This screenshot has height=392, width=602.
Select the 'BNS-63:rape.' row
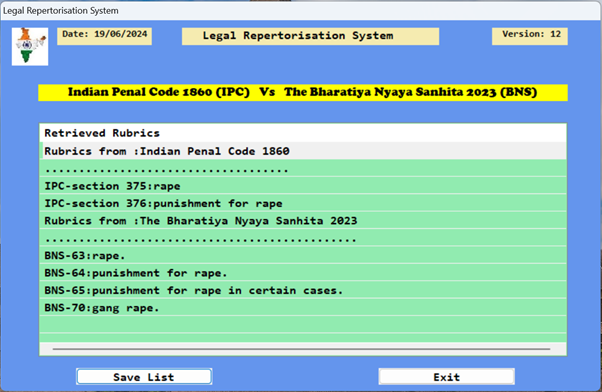303,255
